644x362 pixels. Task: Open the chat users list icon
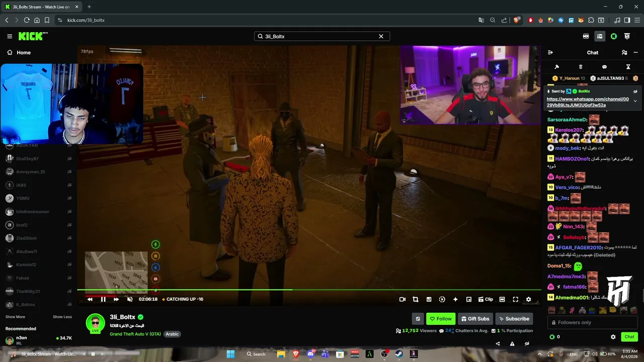(x=624, y=52)
